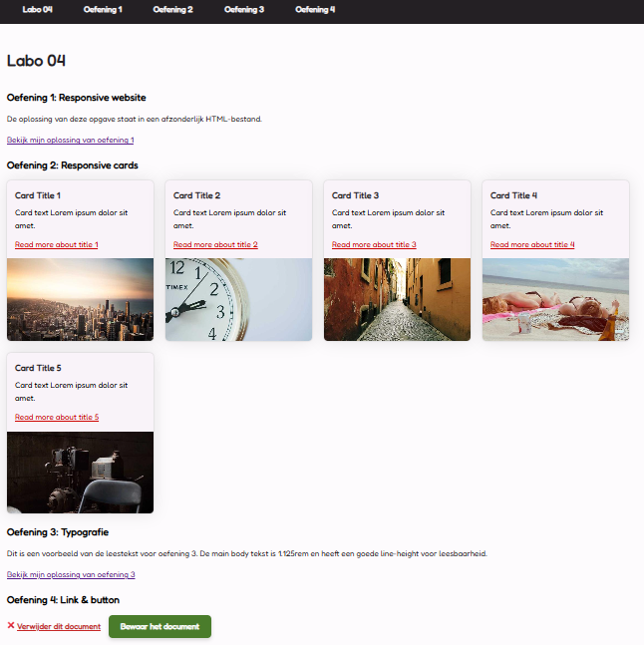Open link 'Bekijk mijn oplossing van oefening 3'
This screenshot has width=644, height=645.
tap(70, 575)
